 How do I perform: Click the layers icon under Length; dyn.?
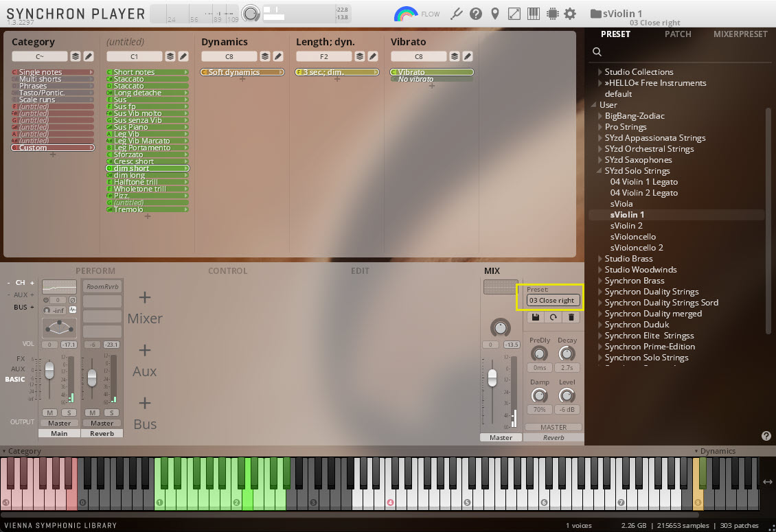[x=360, y=56]
